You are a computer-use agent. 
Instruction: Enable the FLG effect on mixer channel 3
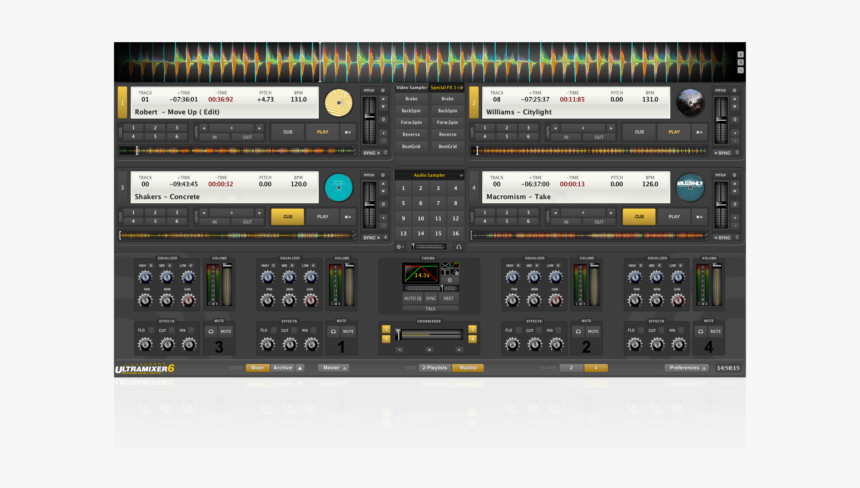pos(151,330)
